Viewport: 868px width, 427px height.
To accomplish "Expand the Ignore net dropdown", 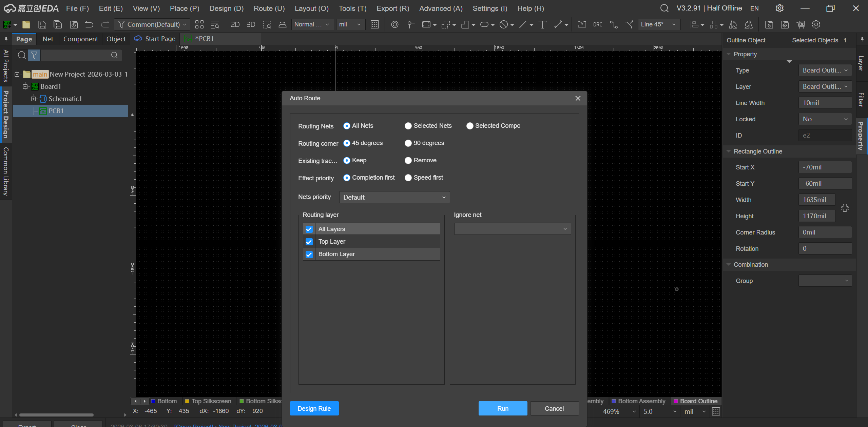I will click(x=512, y=229).
